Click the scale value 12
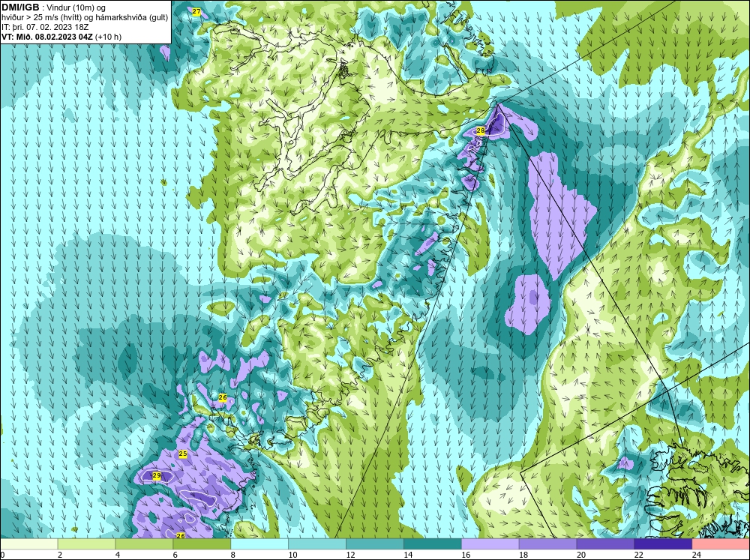 click(350, 555)
